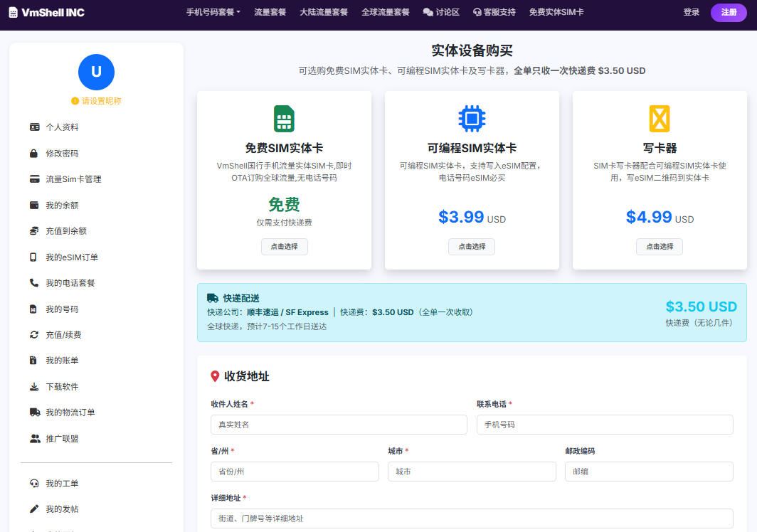Click the 登录 link
Viewport: 757px width, 532px height.
(x=691, y=12)
